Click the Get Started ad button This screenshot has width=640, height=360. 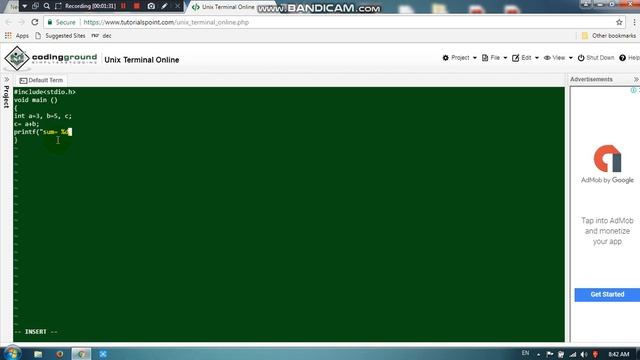tap(607, 294)
